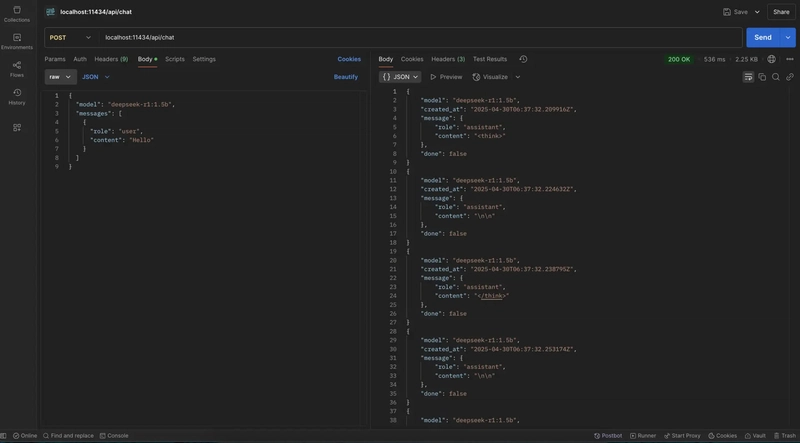The height and width of the screenshot is (443, 800).
Task: Click the "</think>" content value in response
Action: tap(492, 296)
